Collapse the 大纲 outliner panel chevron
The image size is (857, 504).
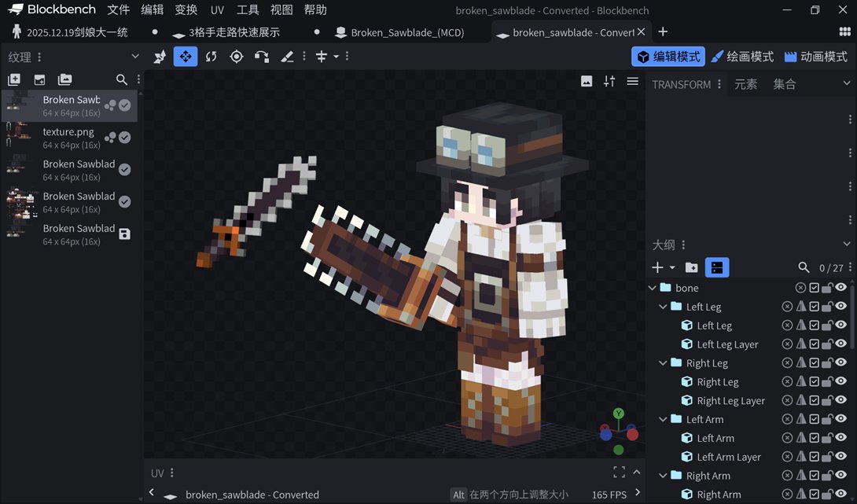click(847, 244)
